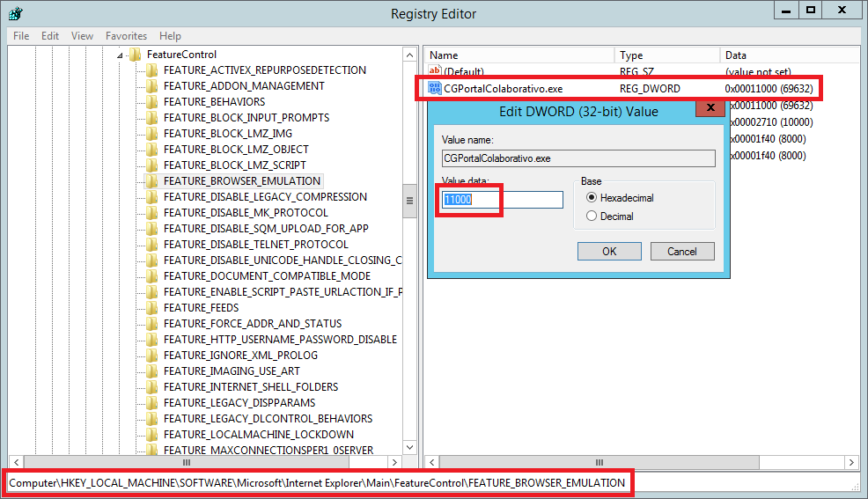
Task: Click values pane scroll right arrow
Action: coord(851,462)
